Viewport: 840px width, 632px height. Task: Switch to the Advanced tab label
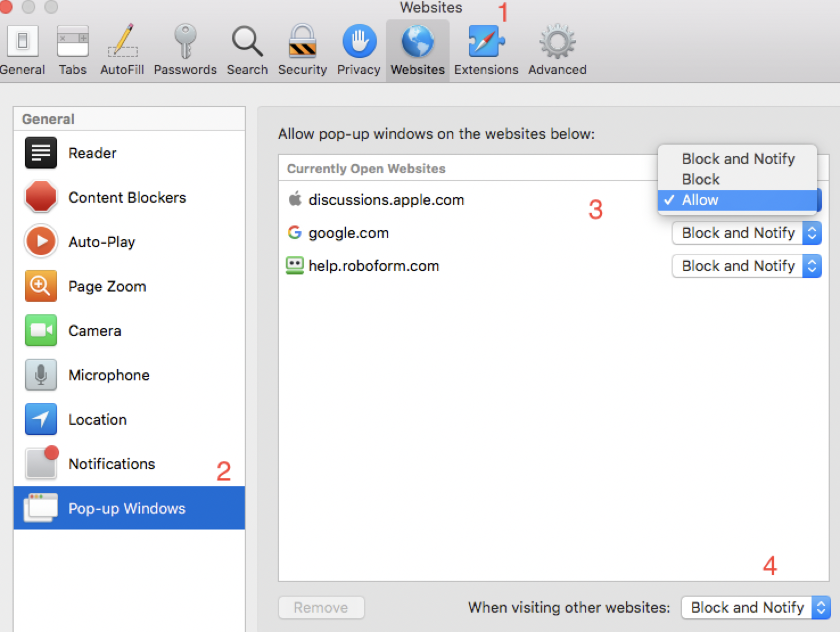[557, 69]
